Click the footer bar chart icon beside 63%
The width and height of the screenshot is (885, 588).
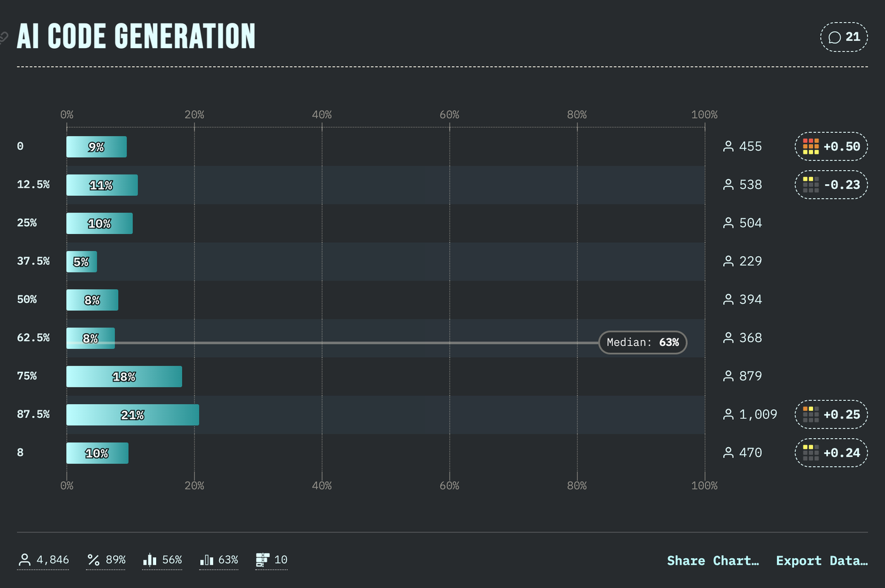tap(207, 560)
